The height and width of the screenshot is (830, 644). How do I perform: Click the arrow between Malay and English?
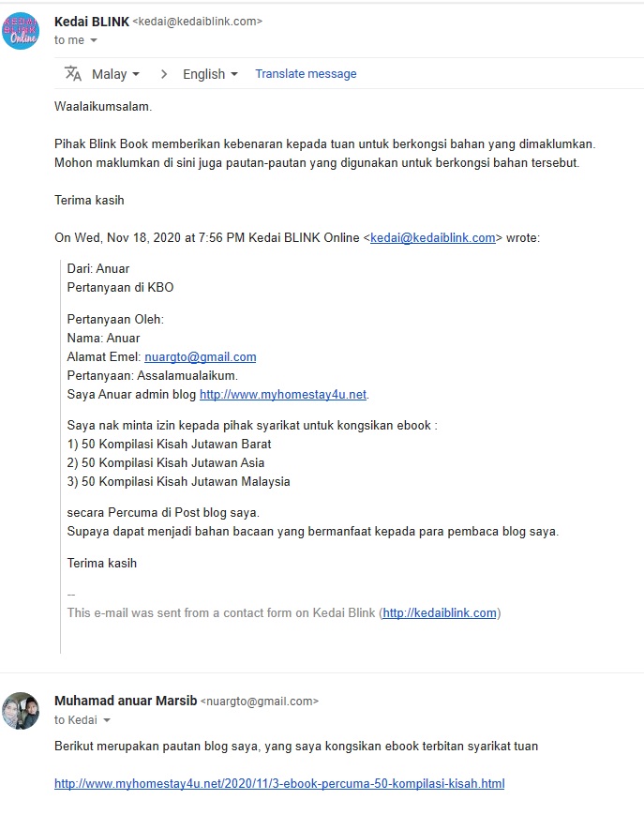click(x=164, y=74)
